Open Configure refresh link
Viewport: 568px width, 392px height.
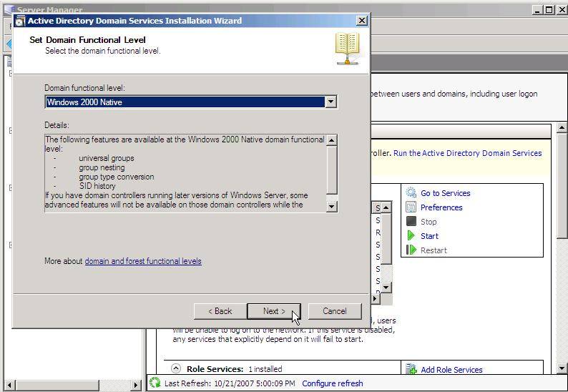tap(332, 383)
